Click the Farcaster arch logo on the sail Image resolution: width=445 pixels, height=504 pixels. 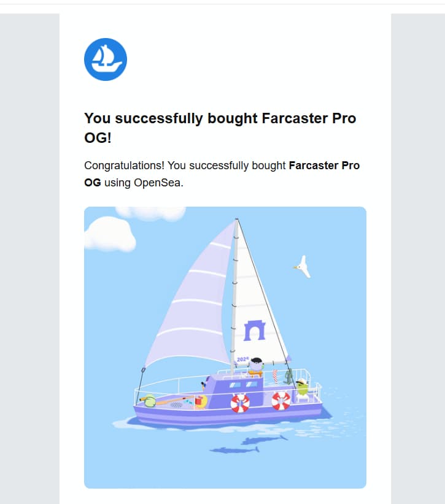coord(254,330)
